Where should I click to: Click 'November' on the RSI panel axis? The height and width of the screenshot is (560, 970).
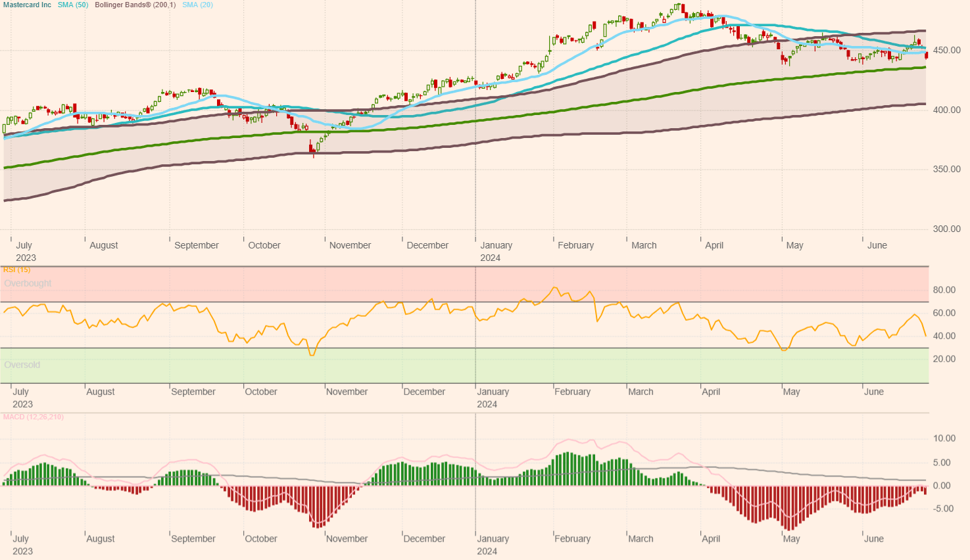click(347, 392)
